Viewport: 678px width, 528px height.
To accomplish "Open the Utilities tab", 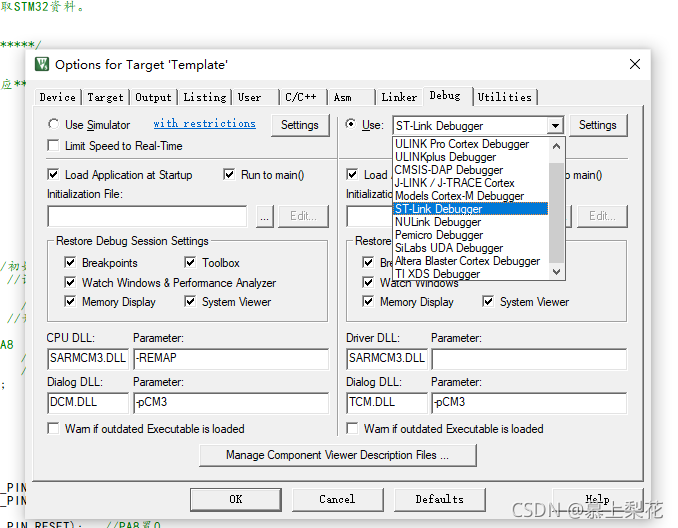I will point(505,97).
